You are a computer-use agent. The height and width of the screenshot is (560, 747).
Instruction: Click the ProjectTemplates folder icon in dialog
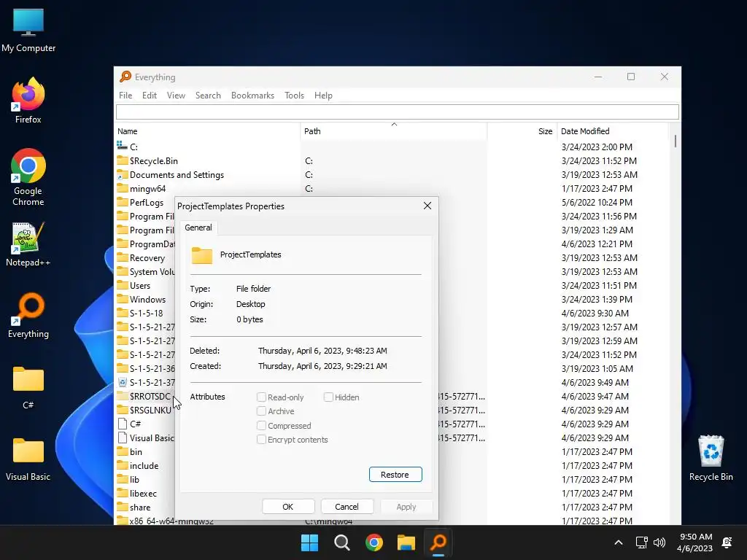click(202, 255)
